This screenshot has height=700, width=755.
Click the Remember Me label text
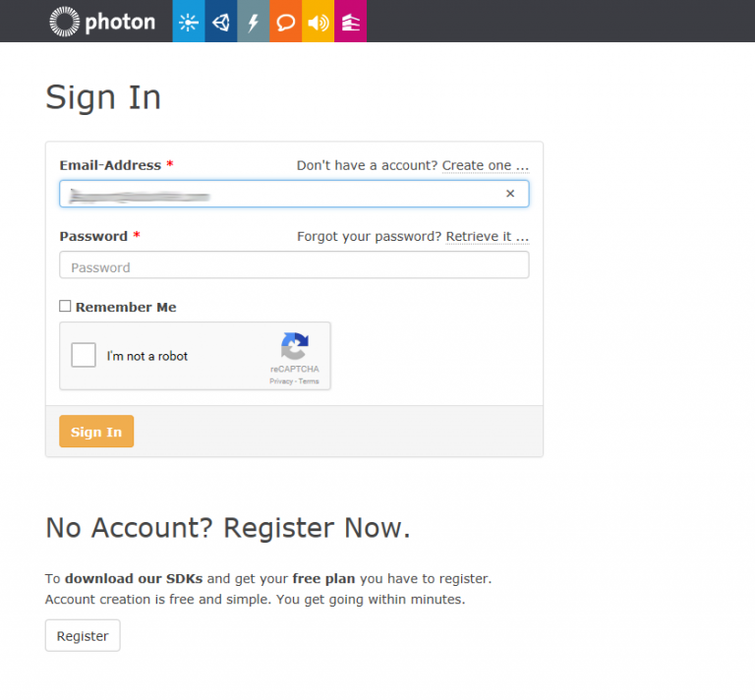126,307
